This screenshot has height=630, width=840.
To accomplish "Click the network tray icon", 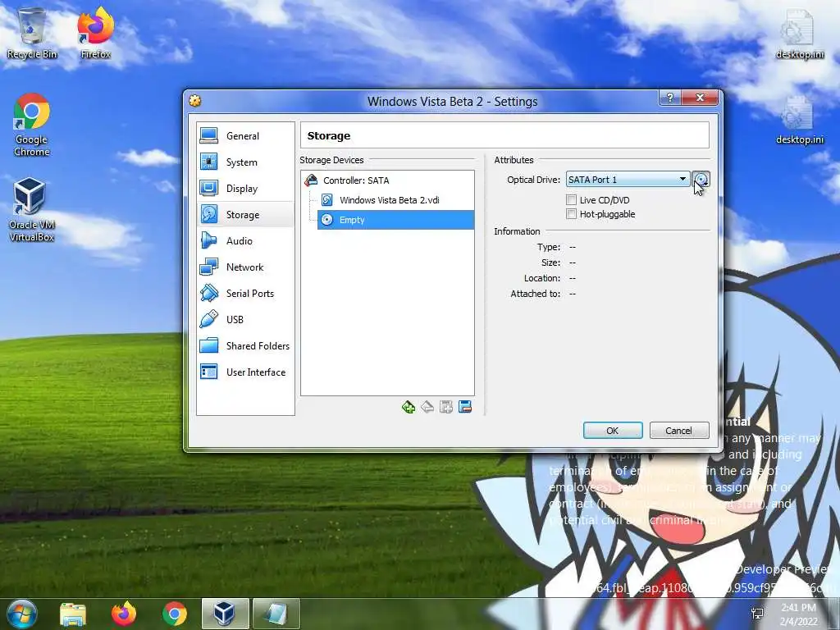I will [758, 614].
